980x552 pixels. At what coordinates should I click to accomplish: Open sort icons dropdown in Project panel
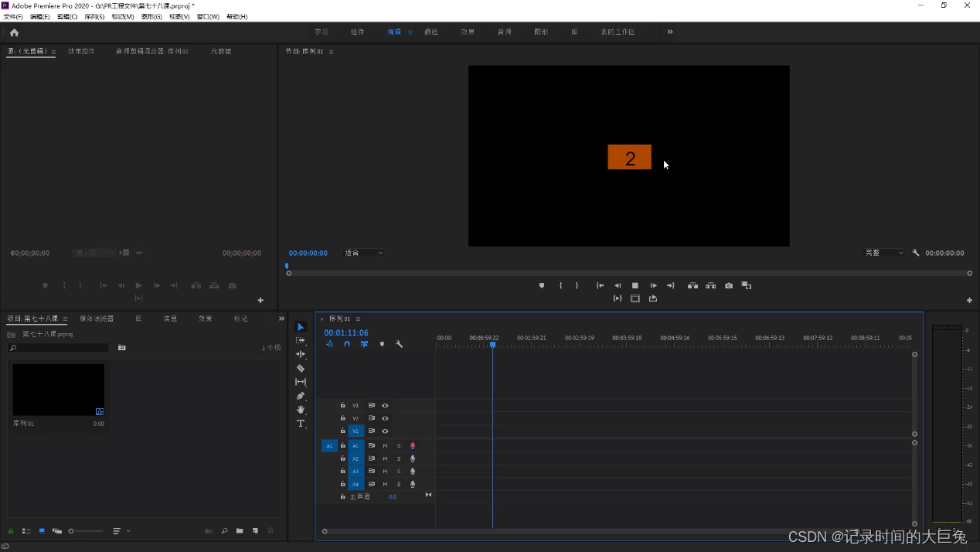click(x=120, y=531)
